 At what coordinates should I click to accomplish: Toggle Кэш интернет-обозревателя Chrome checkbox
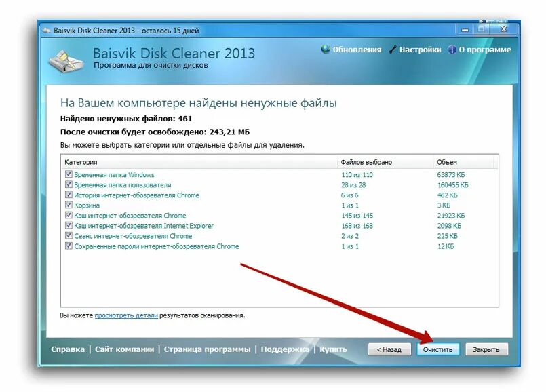[x=69, y=215]
